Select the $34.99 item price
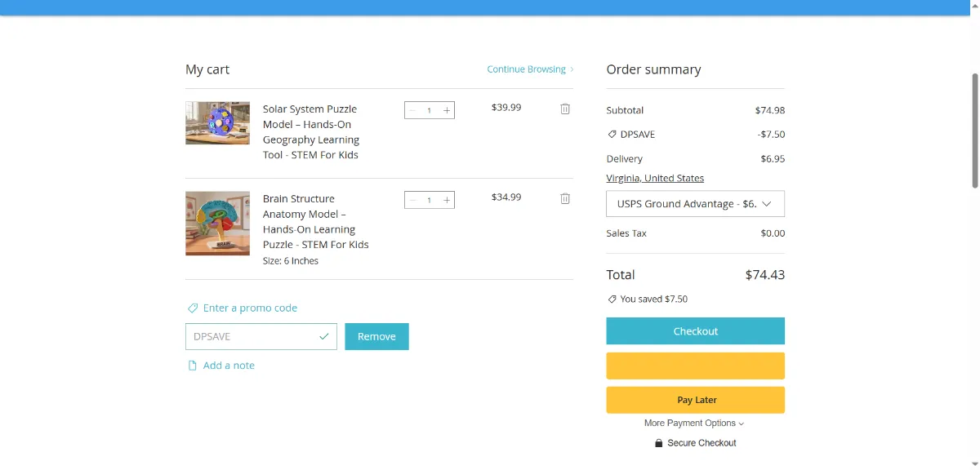Image resolution: width=980 pixels, height=470 pixels. (x=506, y=197)
